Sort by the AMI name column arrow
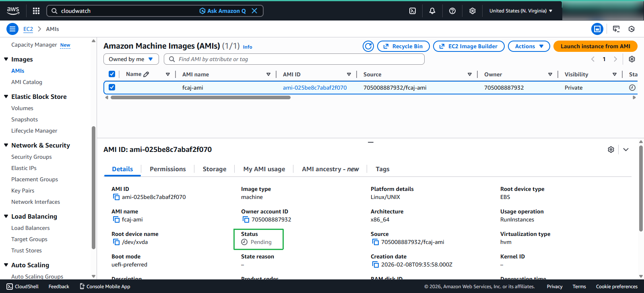This screenshot has height=293, width=644. [x=268, y=74]
